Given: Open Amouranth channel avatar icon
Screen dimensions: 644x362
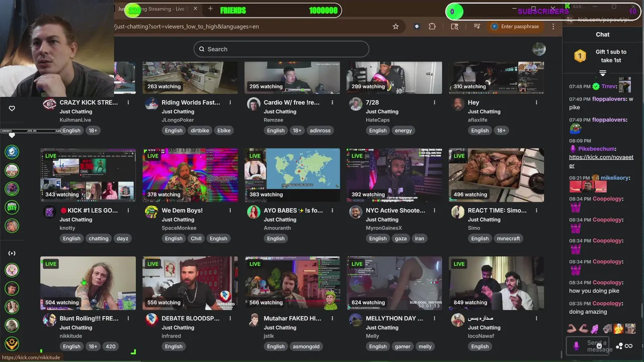Looking at the screenshot, I should (254, 212).
